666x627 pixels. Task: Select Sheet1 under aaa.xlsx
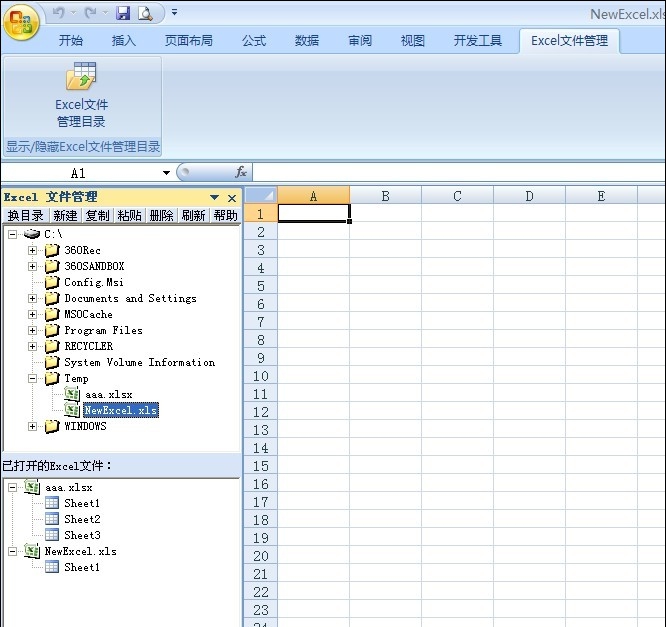coord(82,503)
